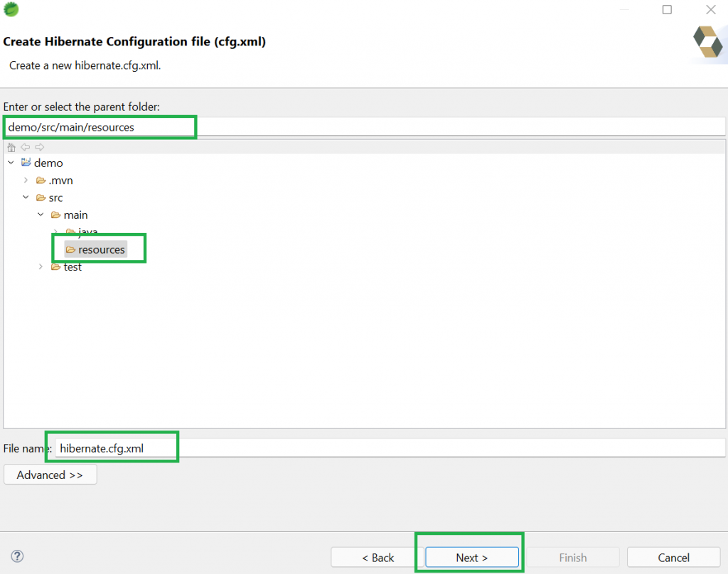Viewport: 728px width, 574px height.
Task: Click the parent folder path field
Action: click(365, 126)
